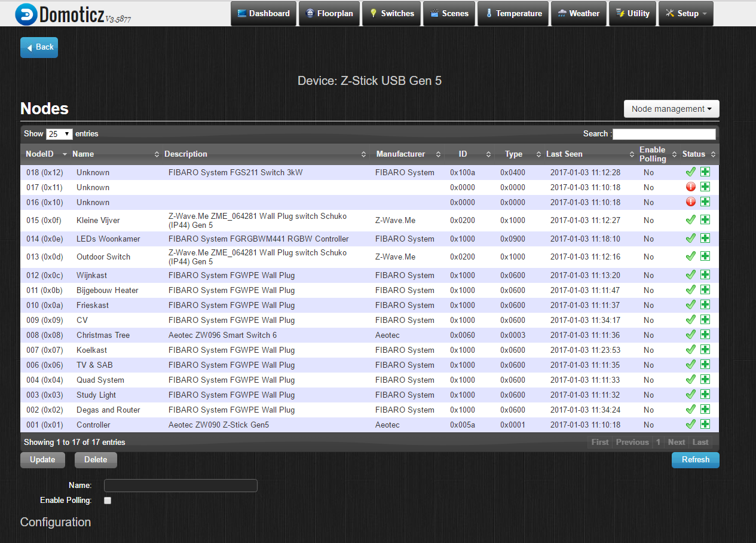The width and height of the screenshot is (756, 543).
Task: Click green checkmark for Quad System
Action: click(691, 379)
